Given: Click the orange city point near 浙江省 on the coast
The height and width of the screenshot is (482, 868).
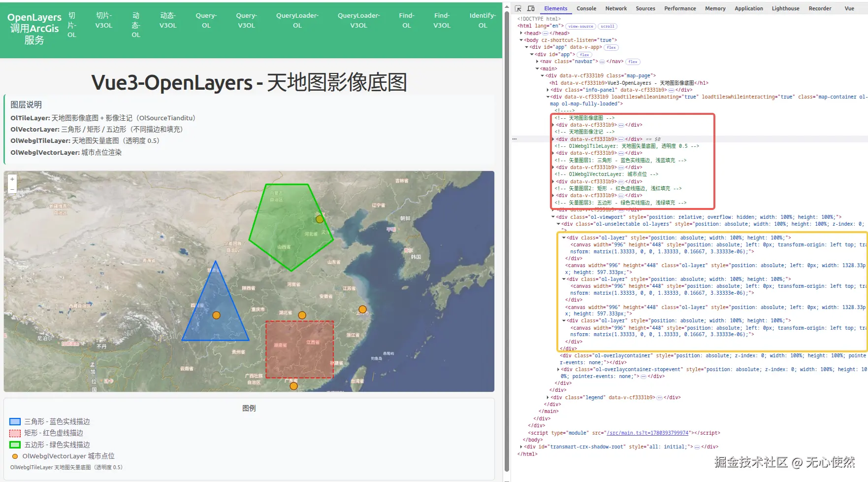Looking at the screenshot, I should pyautogui.click(x=362, y=309).
